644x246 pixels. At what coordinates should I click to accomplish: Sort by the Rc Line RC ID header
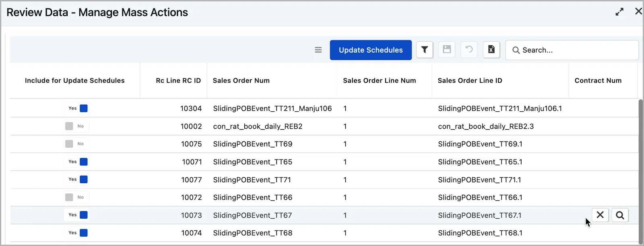pos(178,80)
